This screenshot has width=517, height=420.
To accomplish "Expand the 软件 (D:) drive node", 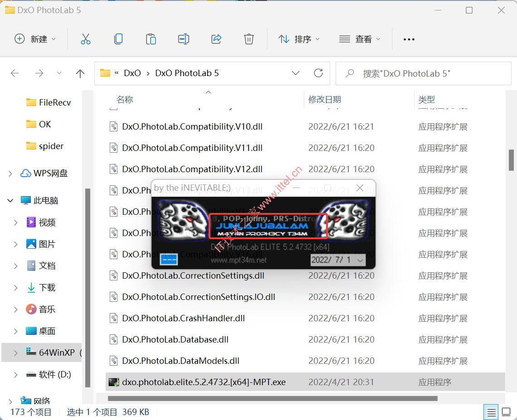I will [x=15, y=375].
